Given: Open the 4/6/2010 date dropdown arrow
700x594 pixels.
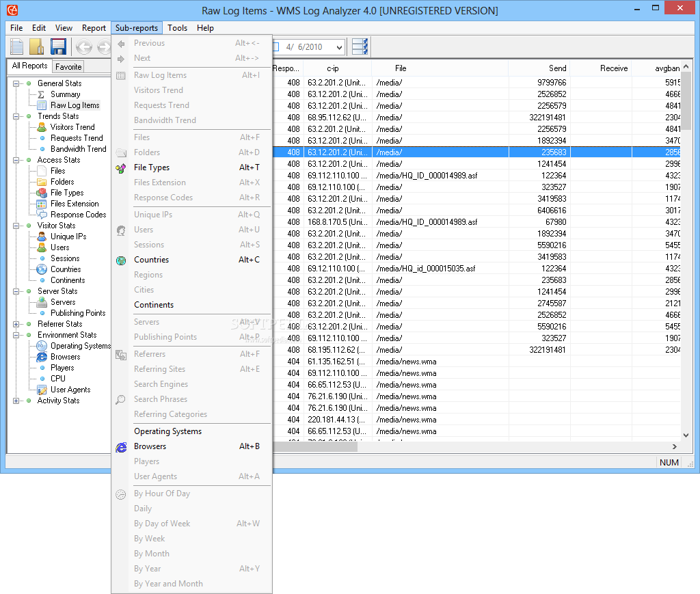Looking at the screenshot, I should click(339, 47).
